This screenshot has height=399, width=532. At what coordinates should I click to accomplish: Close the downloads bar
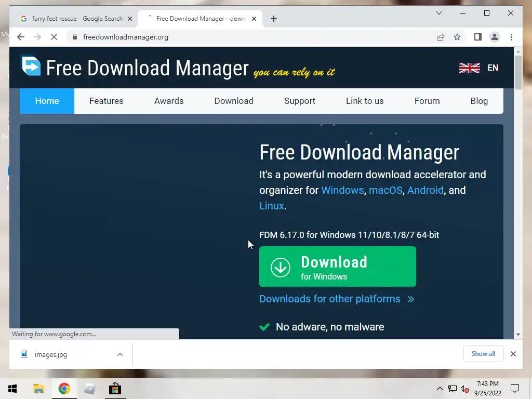pyautogui.click(x=513, y=354)
